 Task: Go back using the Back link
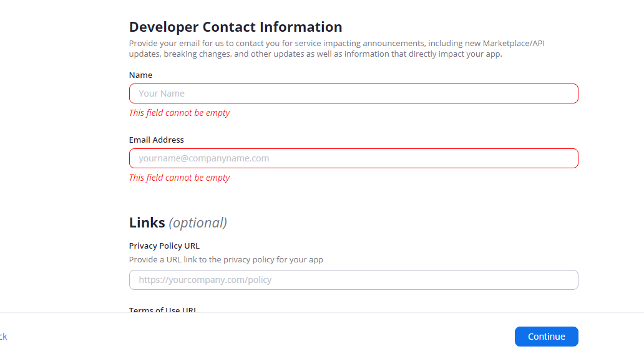[3, 337]
